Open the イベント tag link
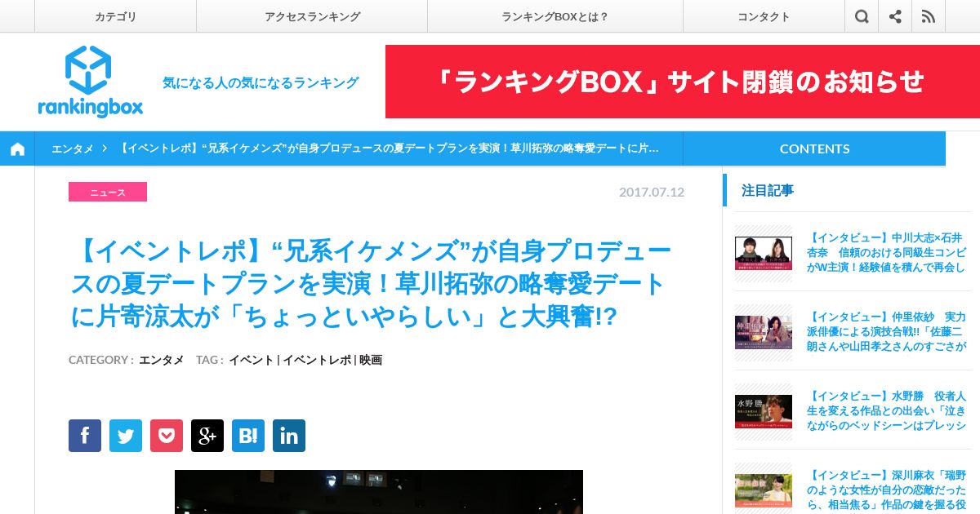Image resolution: width=980 pixels, height=514 pixels. 251,360
